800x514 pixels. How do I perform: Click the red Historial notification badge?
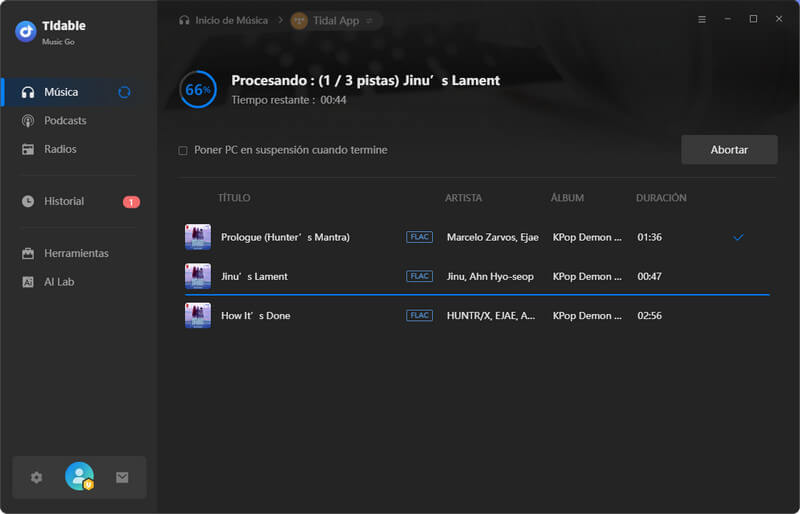point(131,202)
